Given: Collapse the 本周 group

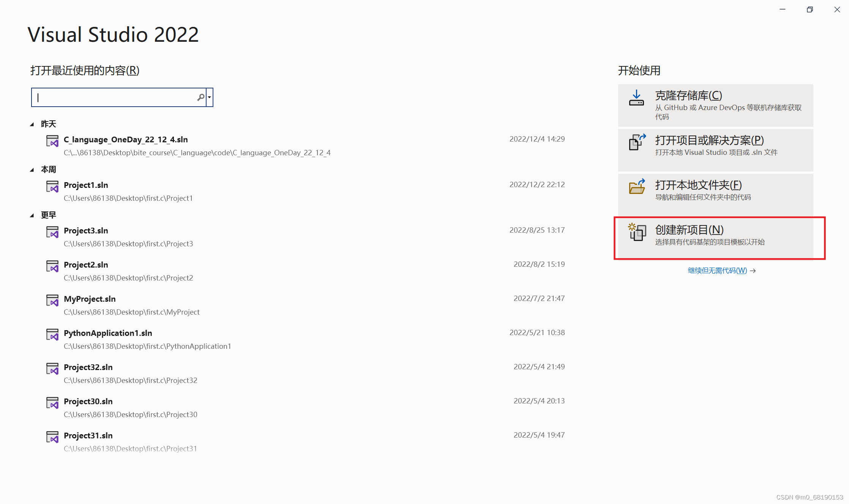Looking at the screenshot, I should click(32, 170).
